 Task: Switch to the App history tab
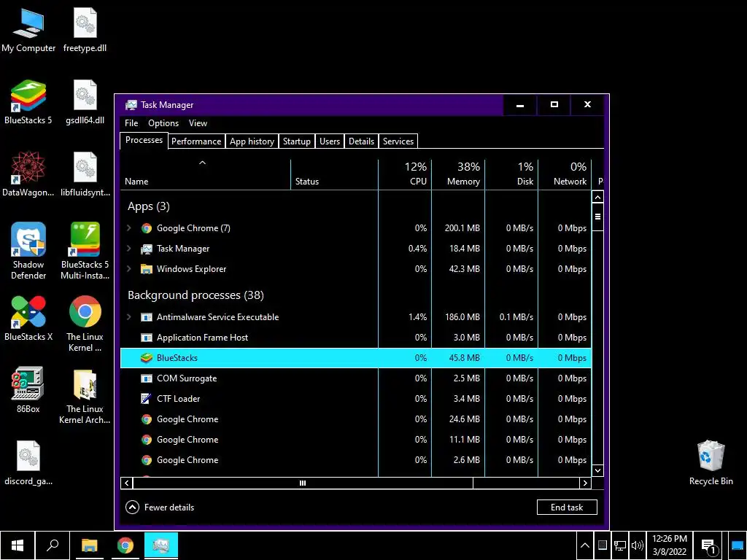pos(252,141)
